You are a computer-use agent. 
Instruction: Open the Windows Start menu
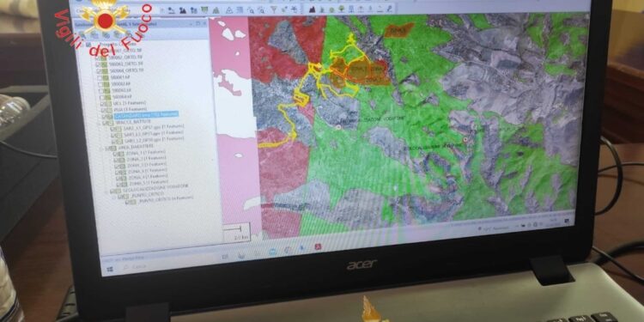(110, 270)
